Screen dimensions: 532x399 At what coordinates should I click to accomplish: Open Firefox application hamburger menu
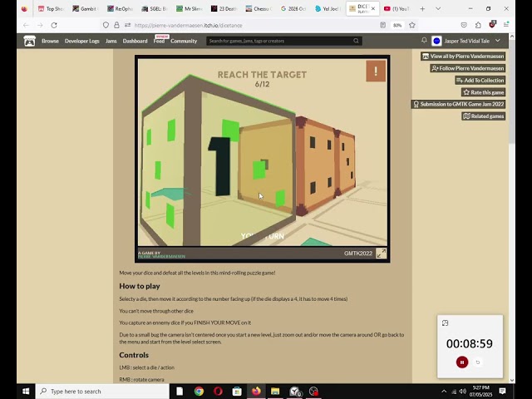[x=506, y=25]
